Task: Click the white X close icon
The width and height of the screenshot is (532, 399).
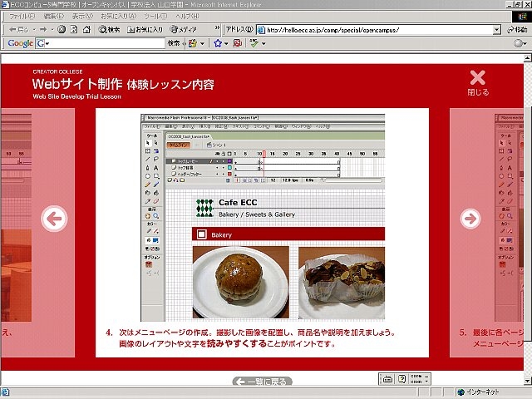Action: (x=477, y=79)
